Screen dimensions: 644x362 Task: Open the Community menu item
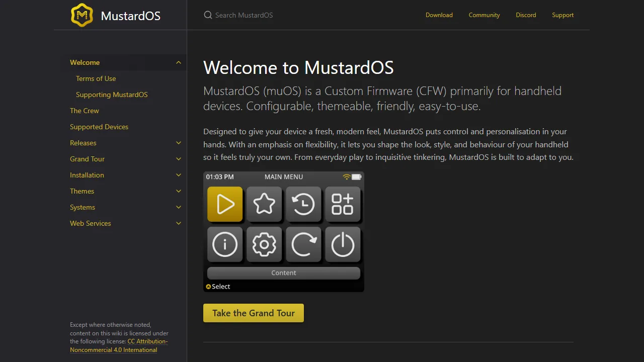coord(484,15)
